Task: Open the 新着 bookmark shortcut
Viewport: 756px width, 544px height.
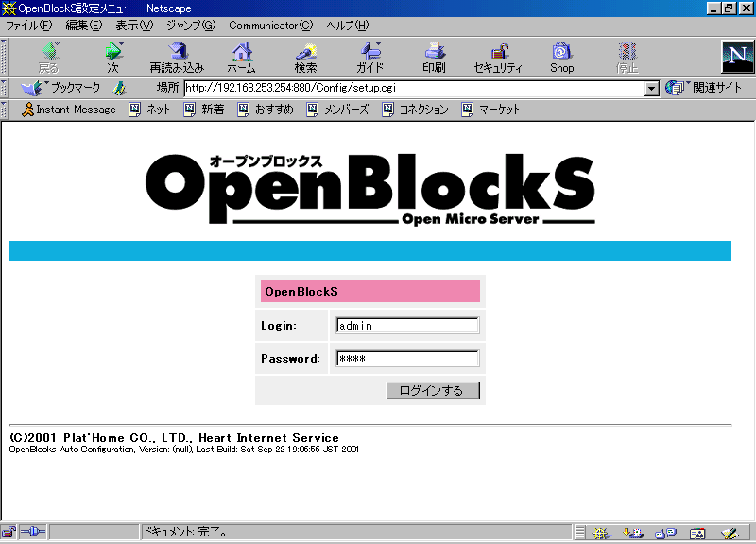Action: point(204,110)
